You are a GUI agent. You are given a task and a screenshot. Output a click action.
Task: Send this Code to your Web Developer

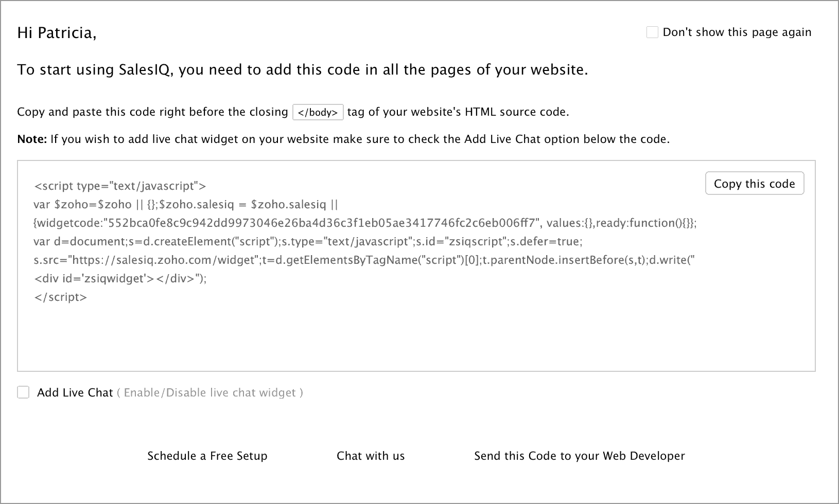[580, 456]
